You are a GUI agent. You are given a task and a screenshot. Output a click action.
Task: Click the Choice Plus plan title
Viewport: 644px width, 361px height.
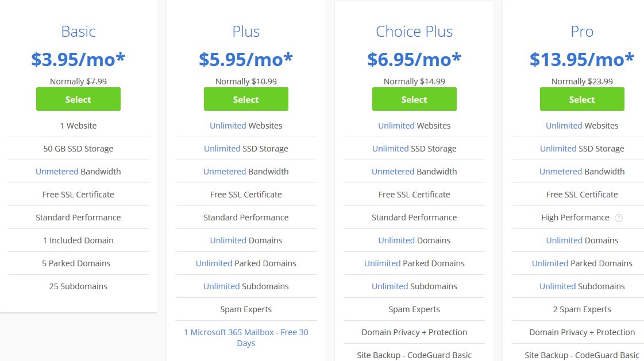[414, 32]
